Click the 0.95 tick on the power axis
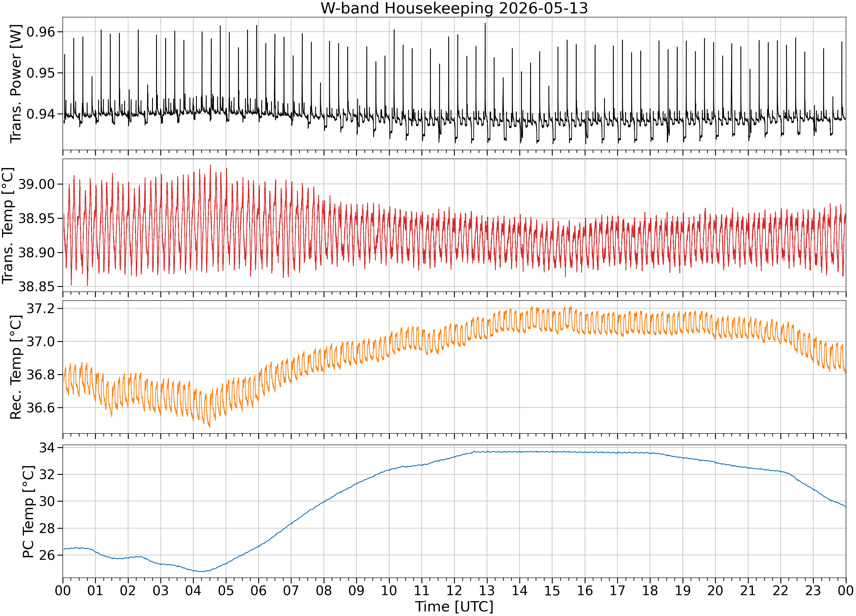Image resolution: width=856 pixels, height=616 pixels. (41, 73)
